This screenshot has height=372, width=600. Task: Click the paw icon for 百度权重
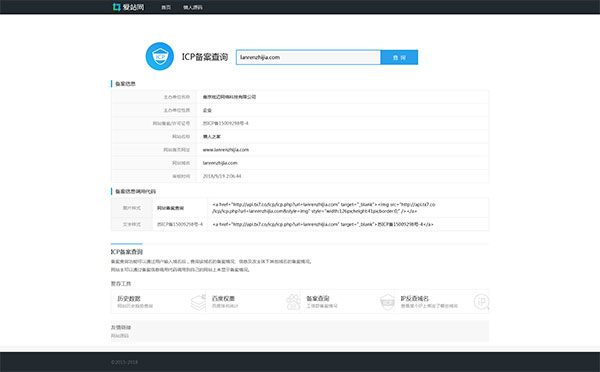(293, 302)
